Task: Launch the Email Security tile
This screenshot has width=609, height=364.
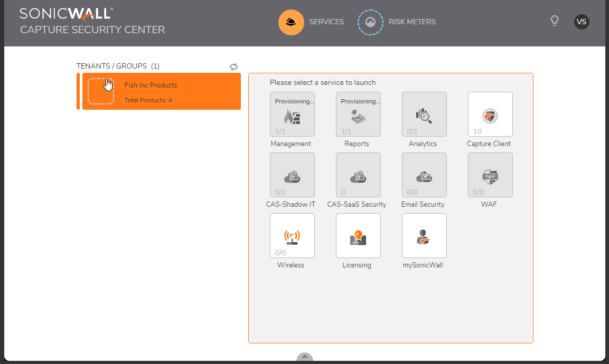Action: (424, 175)
